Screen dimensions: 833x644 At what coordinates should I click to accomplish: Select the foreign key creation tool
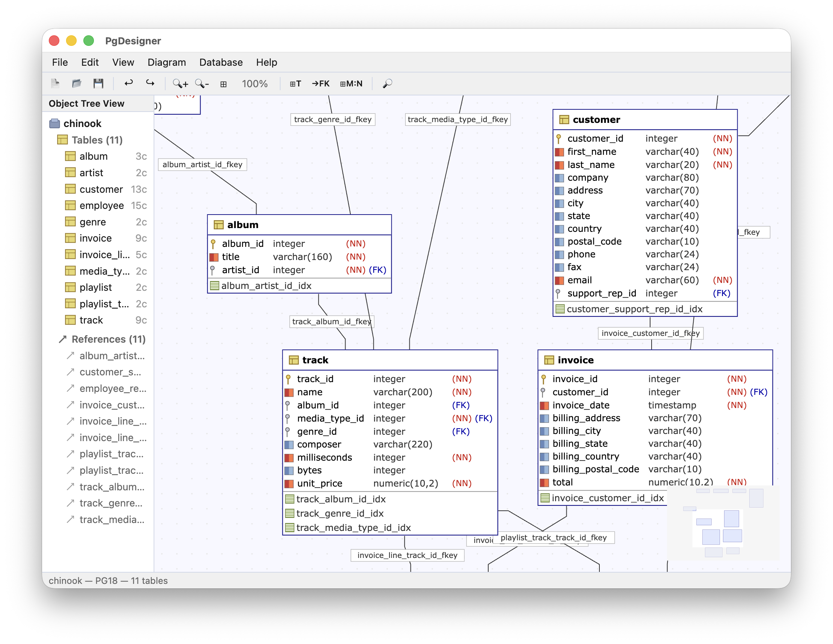click(320, 83)
